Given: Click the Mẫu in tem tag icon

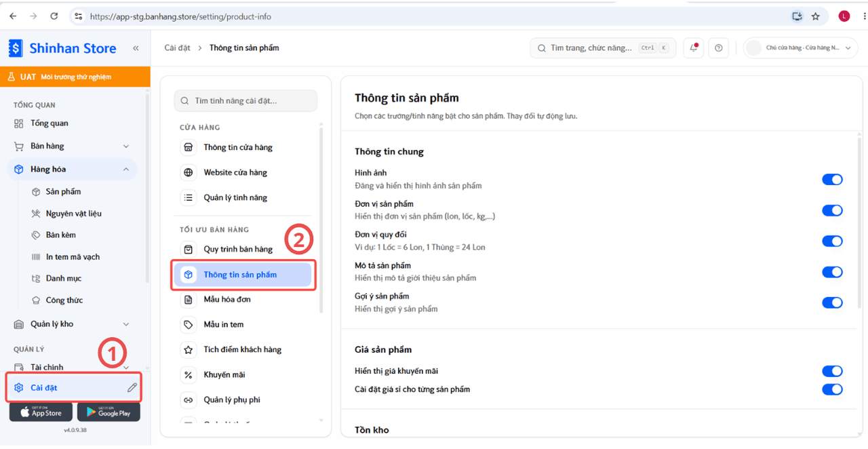Looking at the screenshot, I should point(189,324).
